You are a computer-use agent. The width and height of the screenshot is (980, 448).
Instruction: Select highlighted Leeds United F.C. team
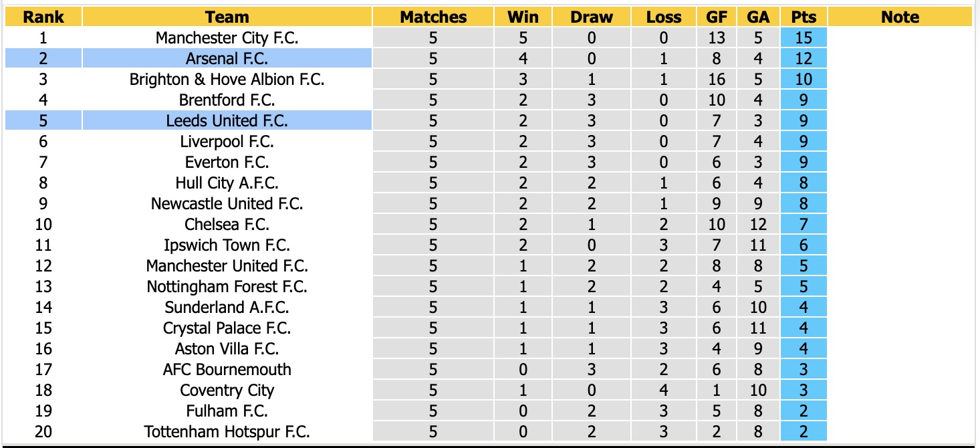(227, 121)
